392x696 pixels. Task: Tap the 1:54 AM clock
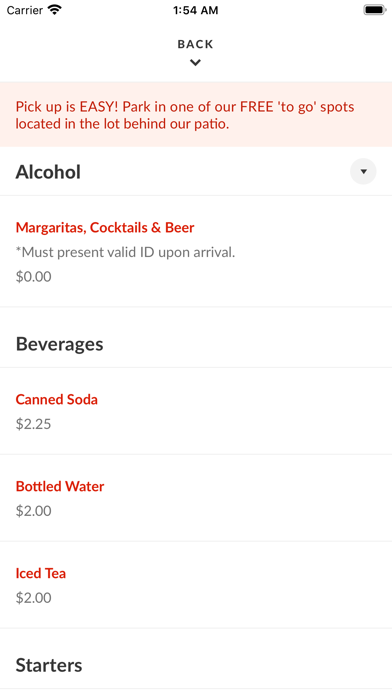click(x=196, y=10)
